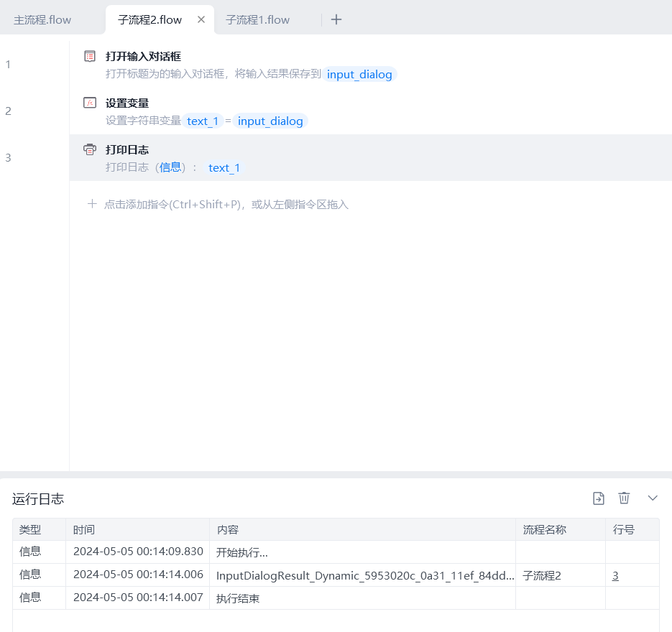Open the 信息 log level dropdown
Viewport: 672px width, 632px height.
[170, 167]
